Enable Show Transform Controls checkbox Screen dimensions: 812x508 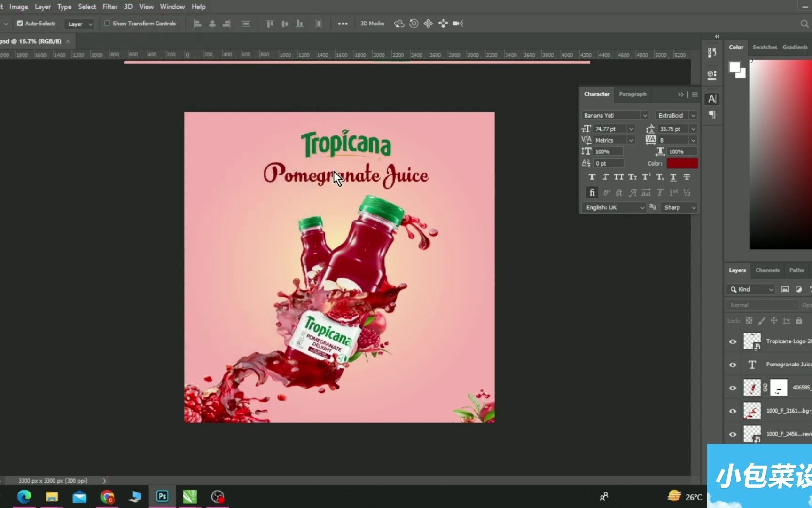[107, 23]
